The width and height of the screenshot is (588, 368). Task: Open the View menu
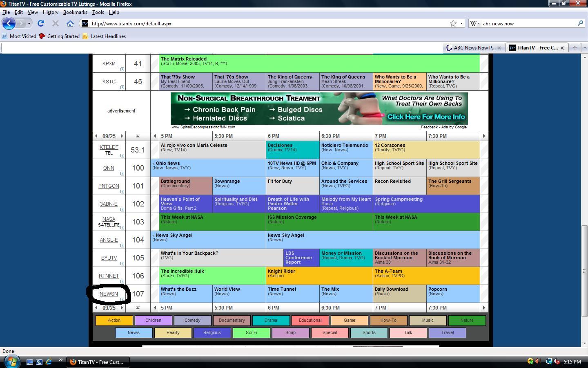coord(33,12)
